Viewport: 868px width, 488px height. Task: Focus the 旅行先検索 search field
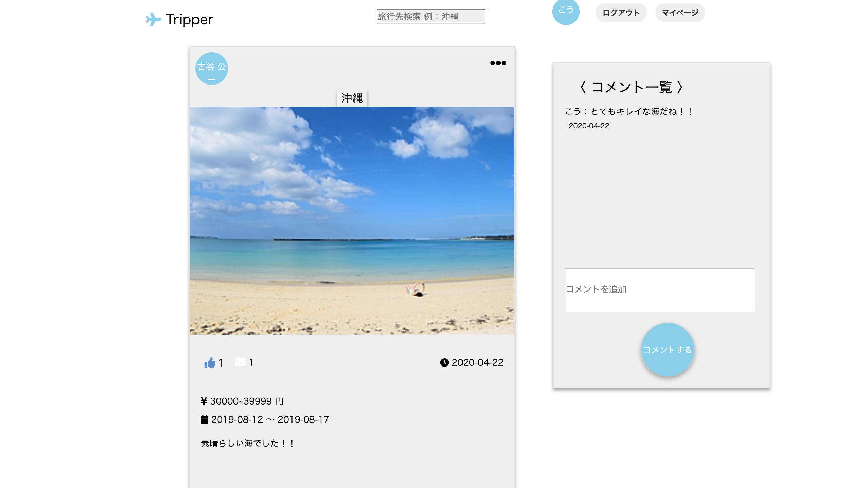[430, 16]
